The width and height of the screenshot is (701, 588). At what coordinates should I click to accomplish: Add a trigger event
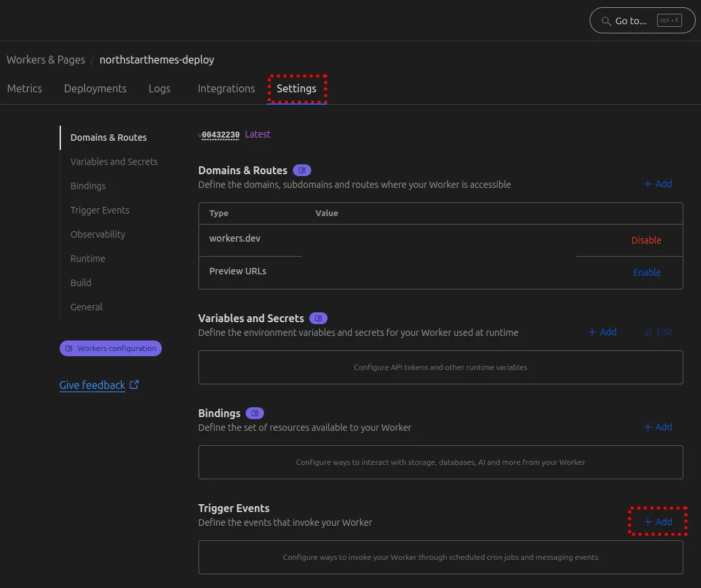coord(658,522)
